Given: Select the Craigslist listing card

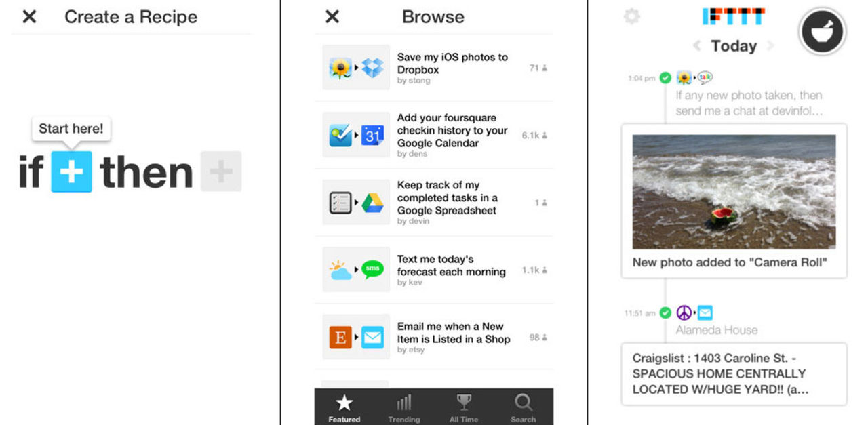Looking at the screenshot, I should (x=733, y=374).
